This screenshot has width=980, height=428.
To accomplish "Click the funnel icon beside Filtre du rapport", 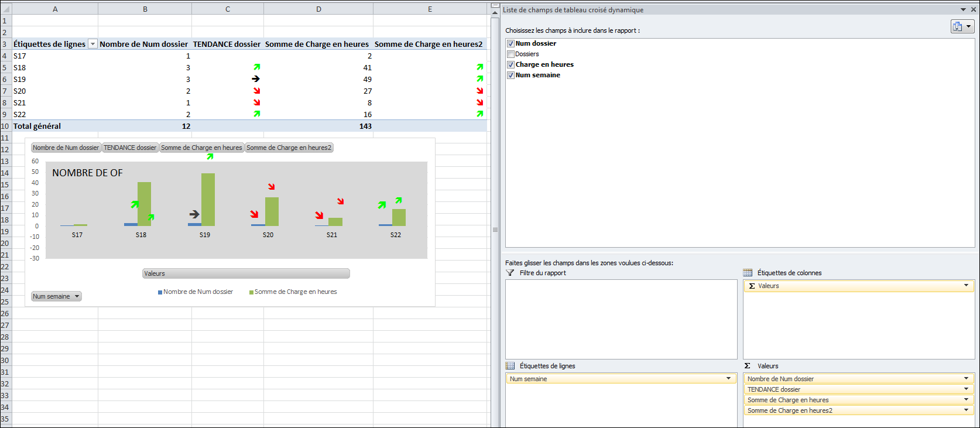I will point(510,273).
